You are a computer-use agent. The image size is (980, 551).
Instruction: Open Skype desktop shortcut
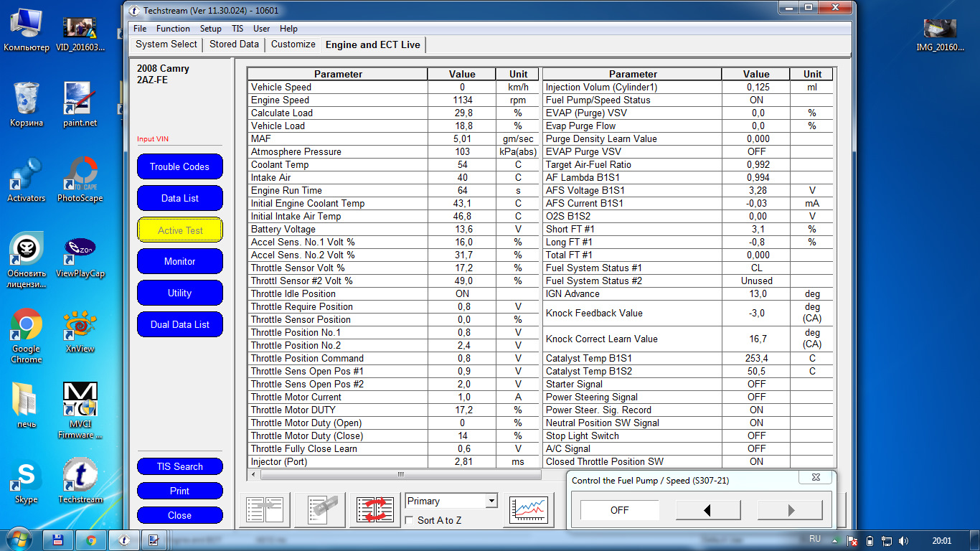pos(27,481)
